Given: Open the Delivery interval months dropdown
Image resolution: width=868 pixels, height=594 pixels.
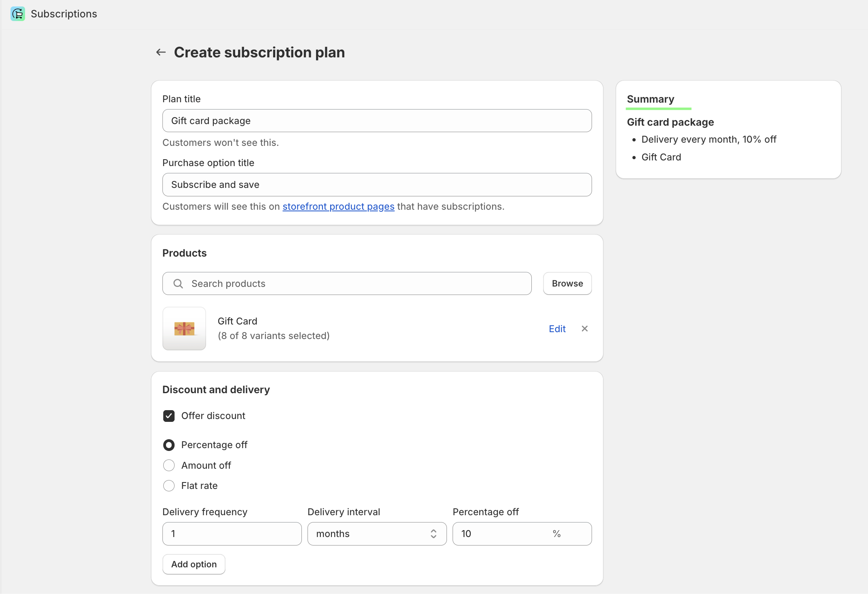Looking at the screenshot, I should point(377,534).
